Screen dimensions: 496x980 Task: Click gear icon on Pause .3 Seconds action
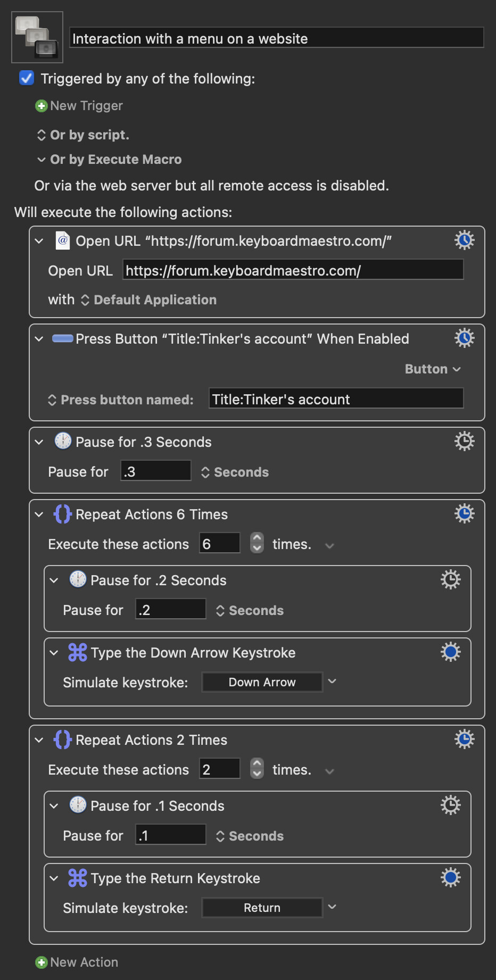coord(464,442)
